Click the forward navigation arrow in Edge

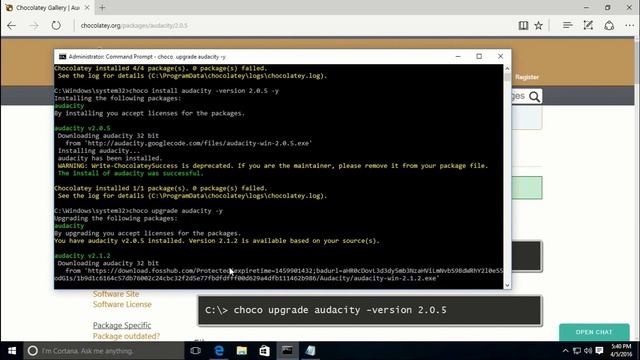(x=33, y=25)
